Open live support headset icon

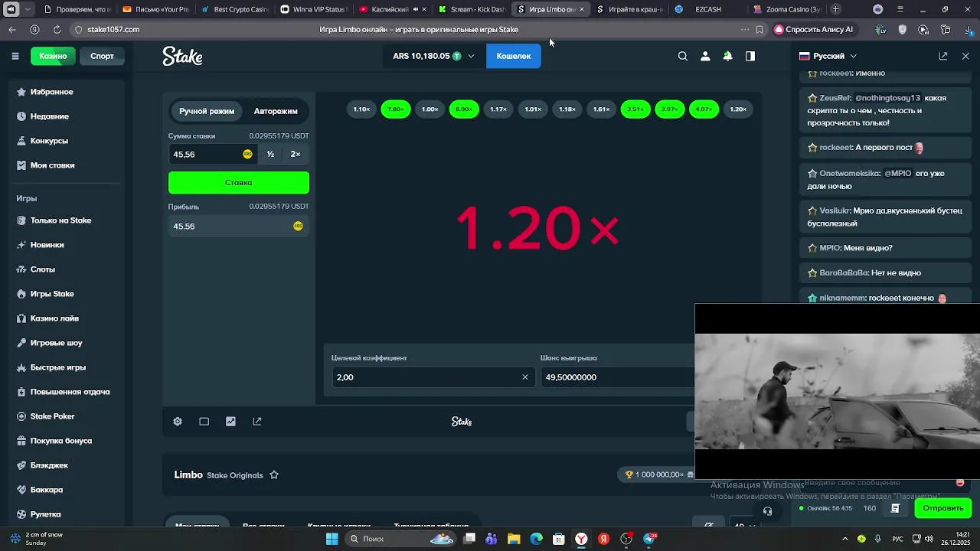[768, 511]
